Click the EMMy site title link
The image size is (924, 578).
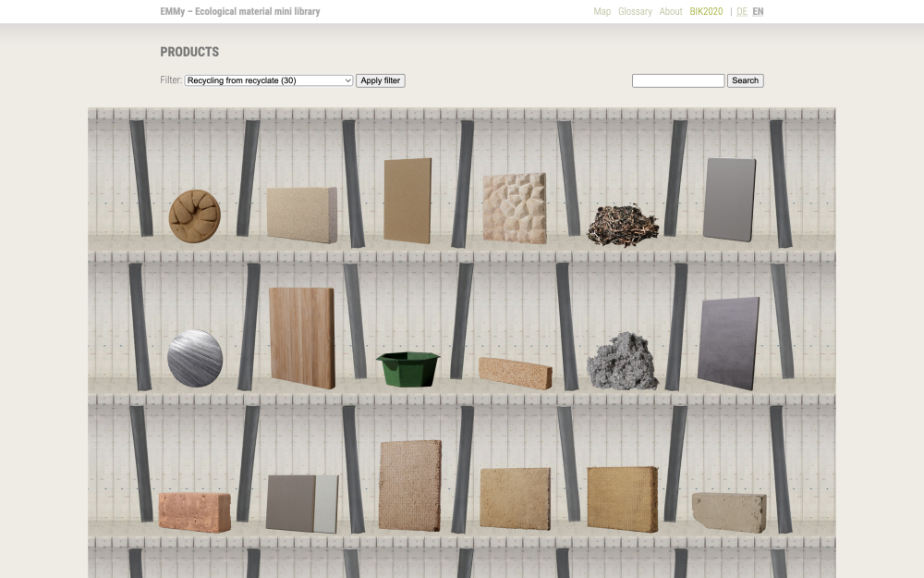240,11
